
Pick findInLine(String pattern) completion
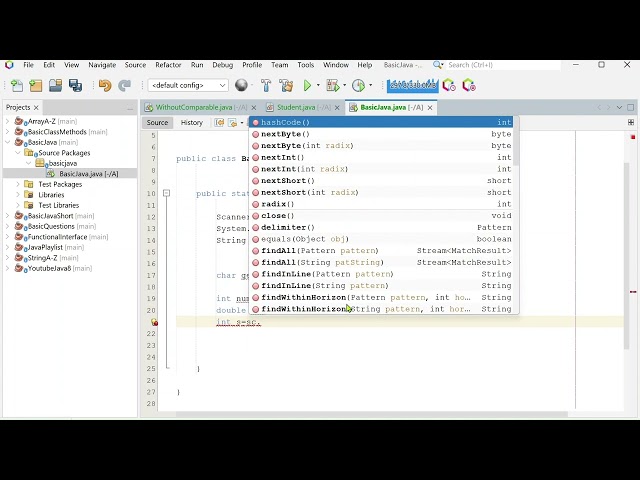(381, 286)
